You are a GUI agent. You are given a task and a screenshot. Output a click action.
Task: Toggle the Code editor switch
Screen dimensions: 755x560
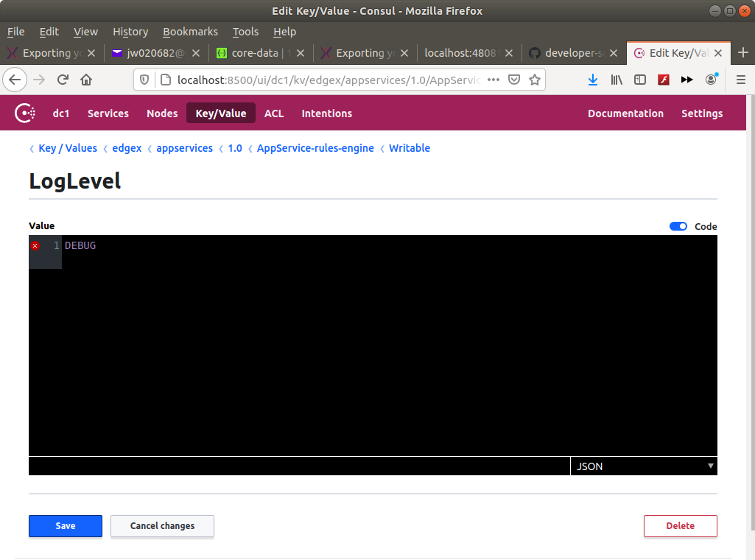tap(678, 226)
